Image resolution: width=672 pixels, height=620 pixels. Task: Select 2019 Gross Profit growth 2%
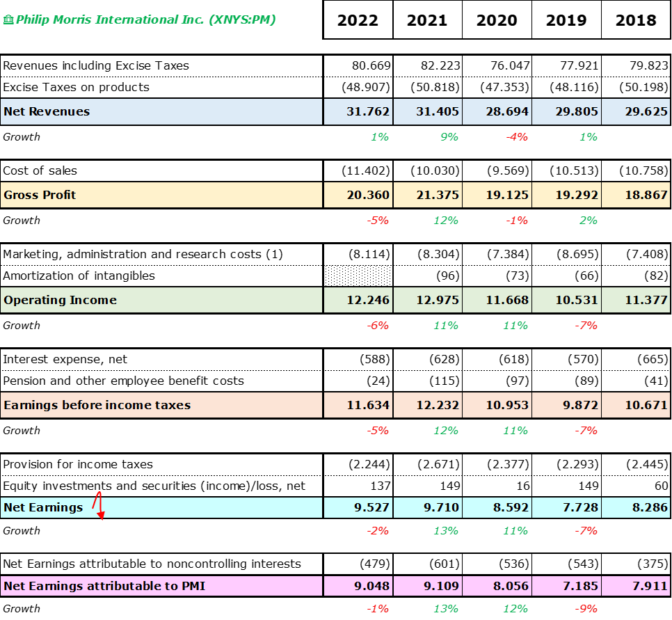click(x=589, y=221)
